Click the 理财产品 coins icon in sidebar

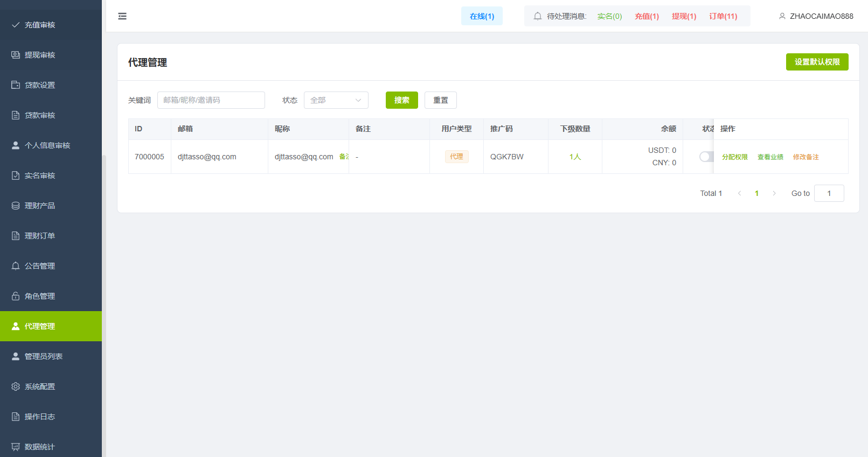coord(16,206)
